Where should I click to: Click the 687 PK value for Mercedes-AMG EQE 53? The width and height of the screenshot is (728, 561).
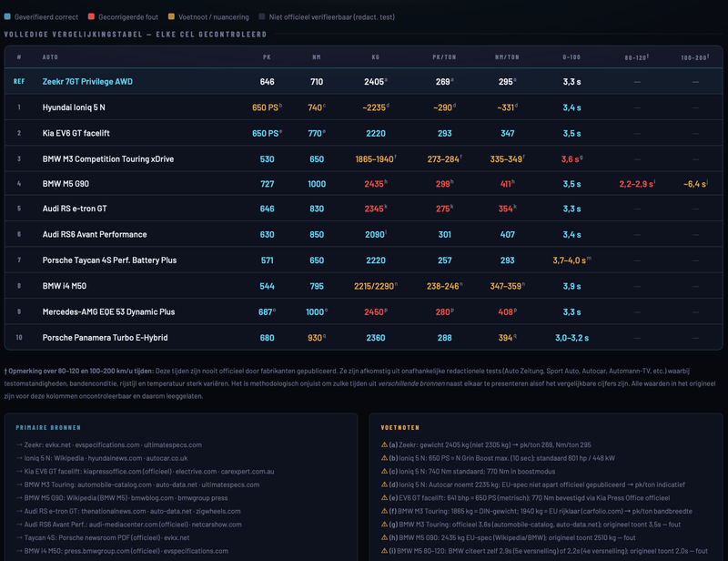[267, 311]
